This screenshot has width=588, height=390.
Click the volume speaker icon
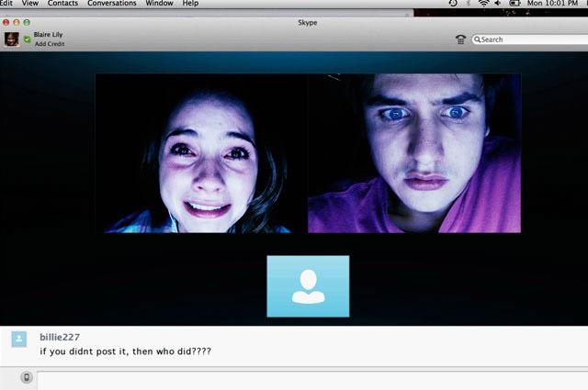pos(498,3)
